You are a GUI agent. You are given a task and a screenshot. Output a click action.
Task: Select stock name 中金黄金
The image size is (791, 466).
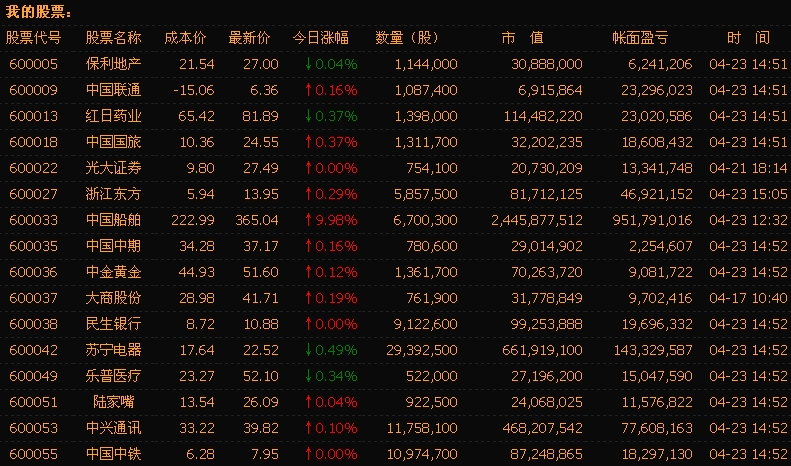click(x=114, y=272)
